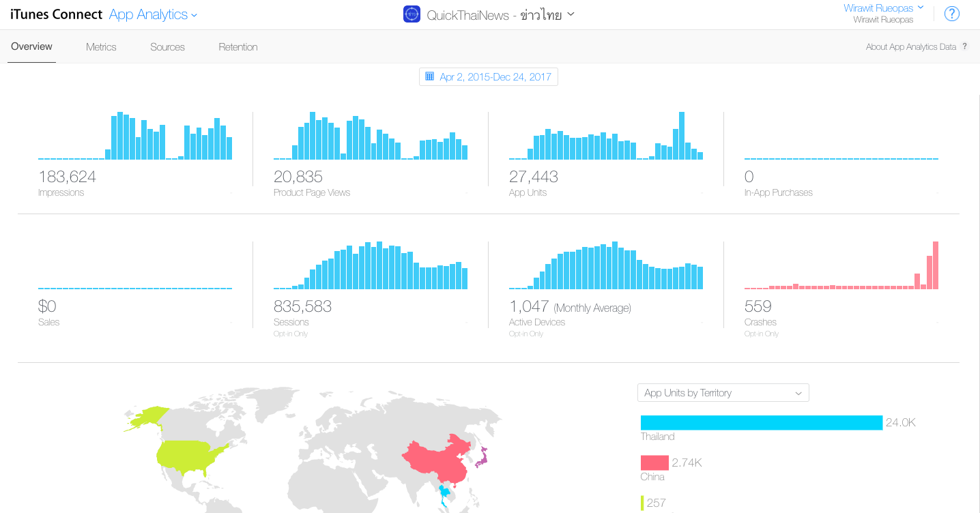The height and width of the screenshot is (513, 980).
Task: Click the Thailand territory bar in cyan
Action: click(762, 422)
